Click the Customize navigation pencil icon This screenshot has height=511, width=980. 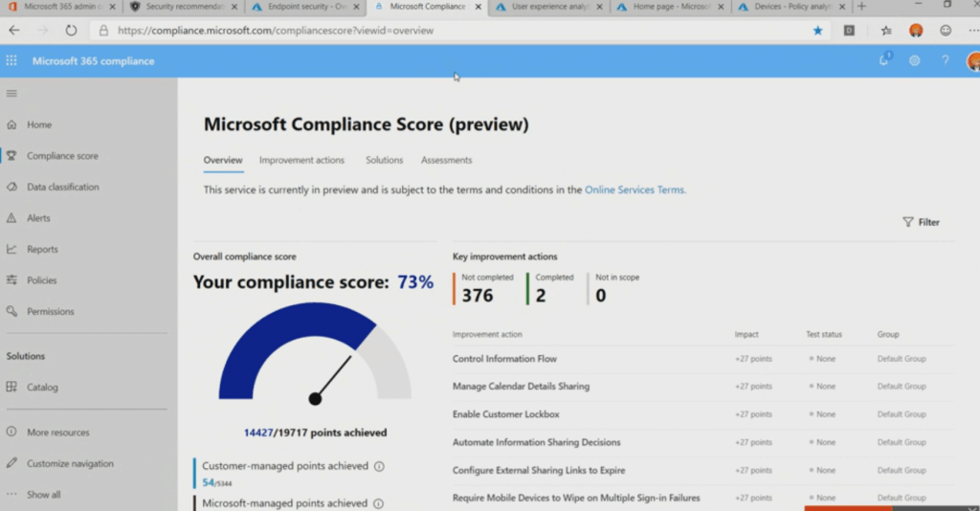[x=11, y=463]
